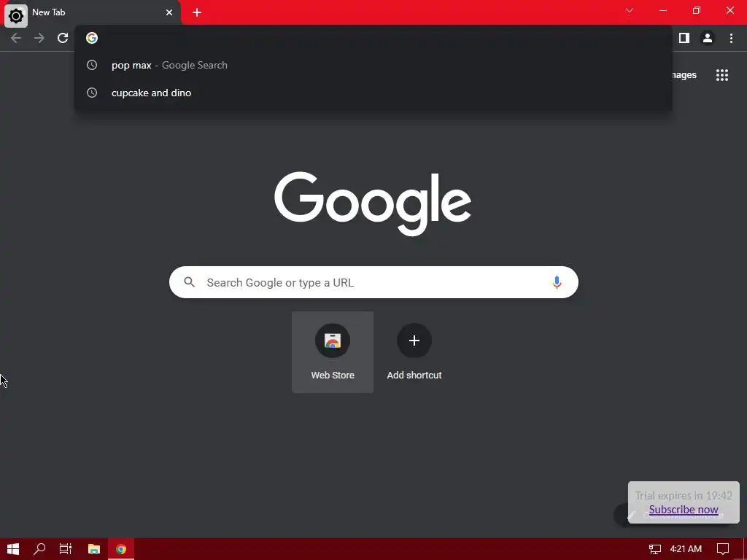Screen dimensions: 747x560
Task: Click the clock icon beside pop max
Action: pyautogui.click(x=92, y=65)
